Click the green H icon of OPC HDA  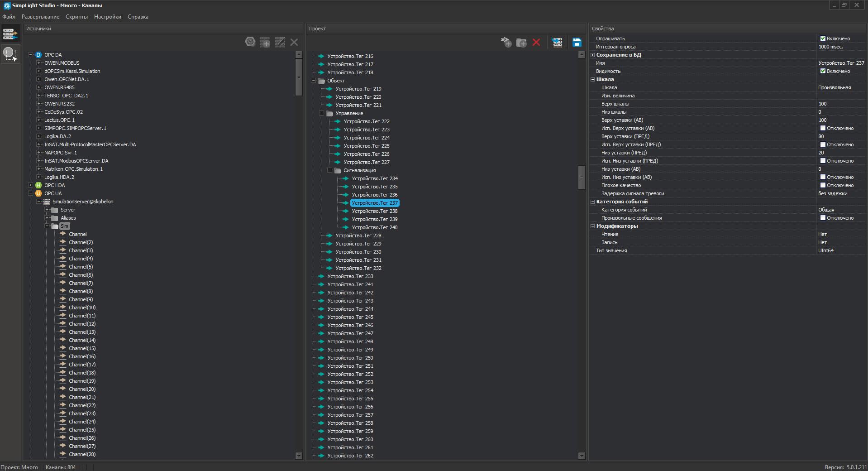click(38, 185)
